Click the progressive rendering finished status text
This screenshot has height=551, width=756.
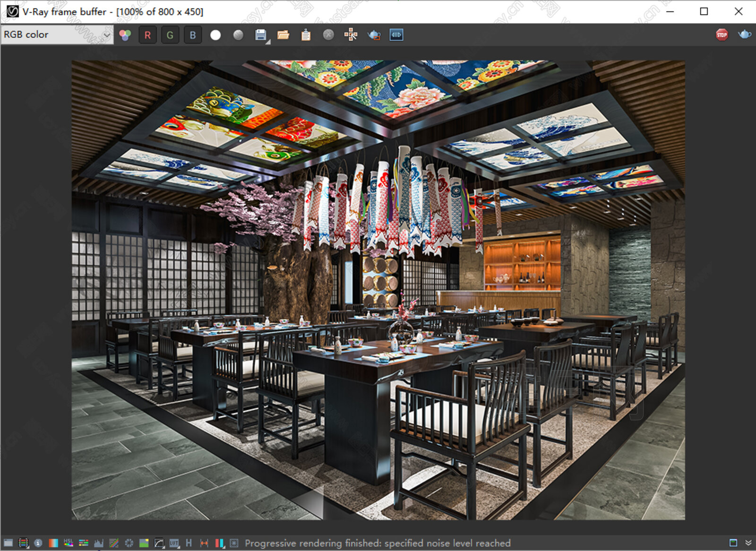point(378,543)
